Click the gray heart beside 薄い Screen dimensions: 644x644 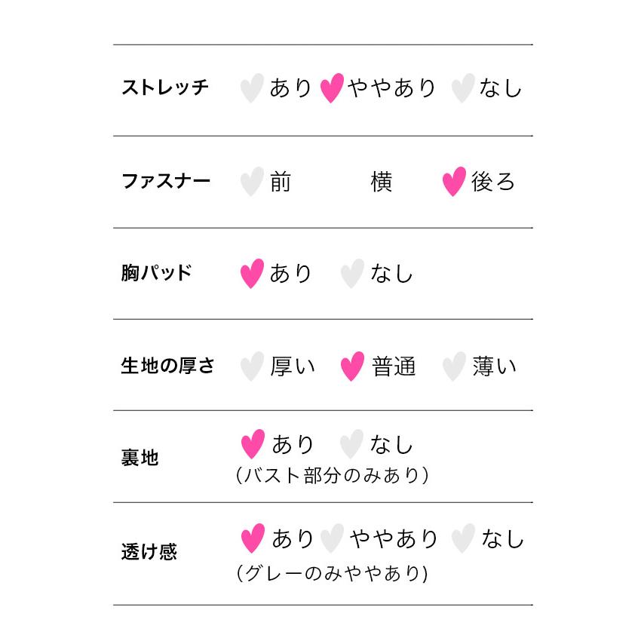pyautogui.click(x=453, y=366)
